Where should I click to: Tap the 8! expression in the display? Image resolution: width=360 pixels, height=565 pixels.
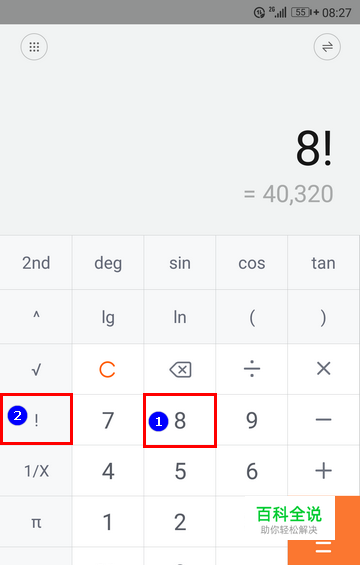point(314,149)
